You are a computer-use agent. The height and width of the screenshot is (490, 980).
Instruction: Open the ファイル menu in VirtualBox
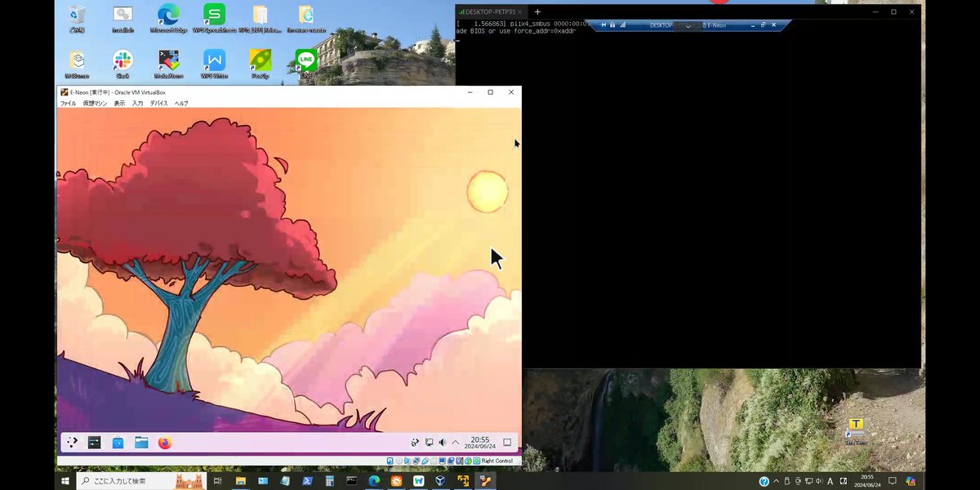coord(68,104)
